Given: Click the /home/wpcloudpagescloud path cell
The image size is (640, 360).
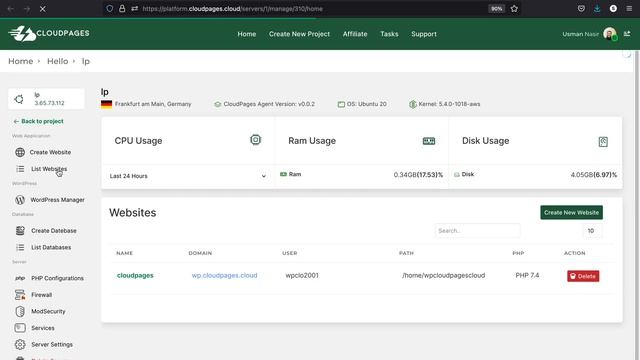Looking at the screenshot, I should point(444,276).
